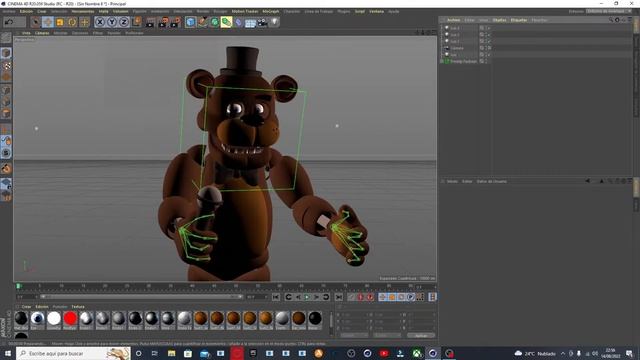Open the spline pen tool icon
This screenshot has width=640, height=360.
(202, 22)
